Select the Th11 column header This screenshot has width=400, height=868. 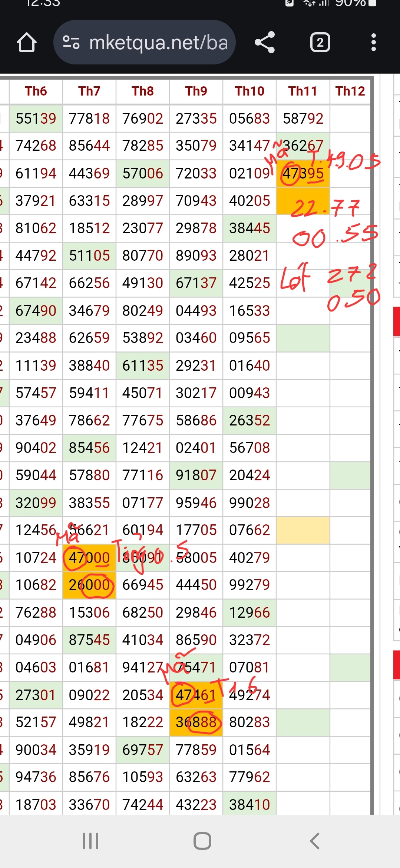pyautogui.click(x=303, y=91)
